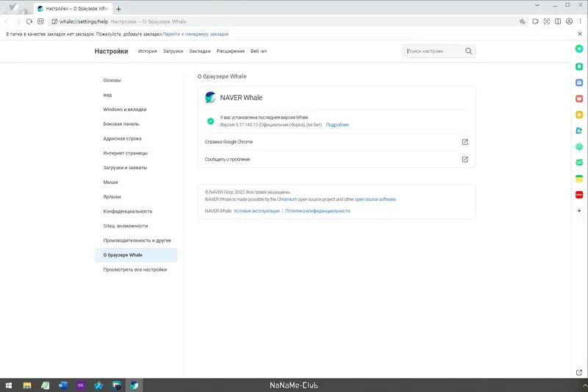Select Боковая панель settings section
The image size is (588, 392).
pyautogui.click(x=121, y=124)
